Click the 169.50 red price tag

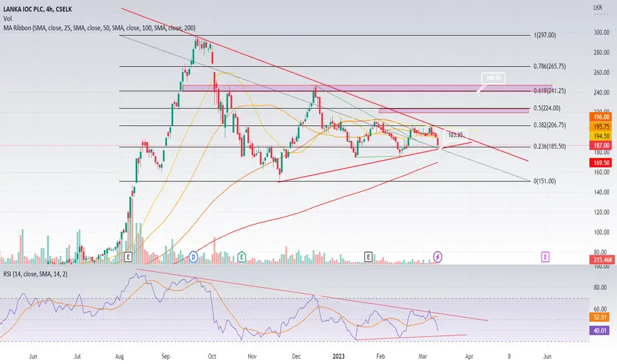click(600, 163)
